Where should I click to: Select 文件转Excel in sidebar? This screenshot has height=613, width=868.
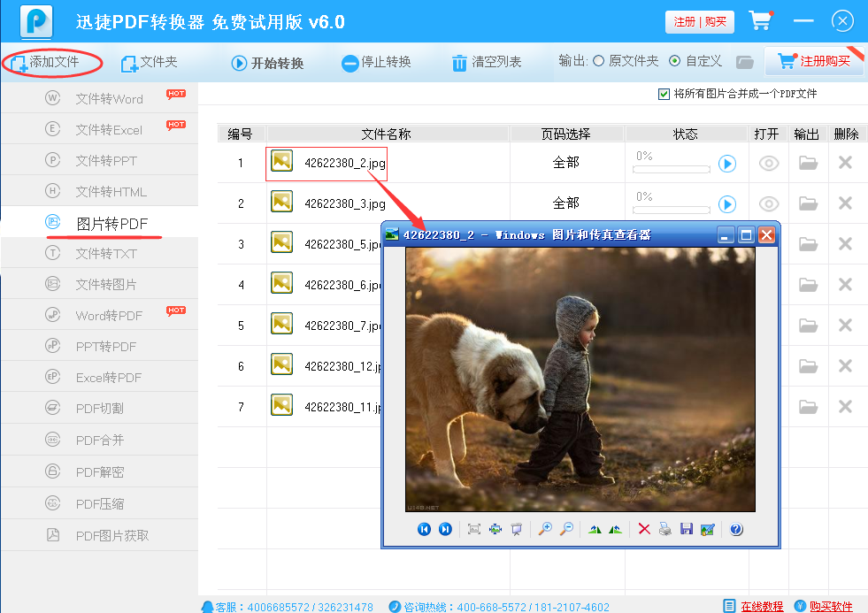(100, 129)
